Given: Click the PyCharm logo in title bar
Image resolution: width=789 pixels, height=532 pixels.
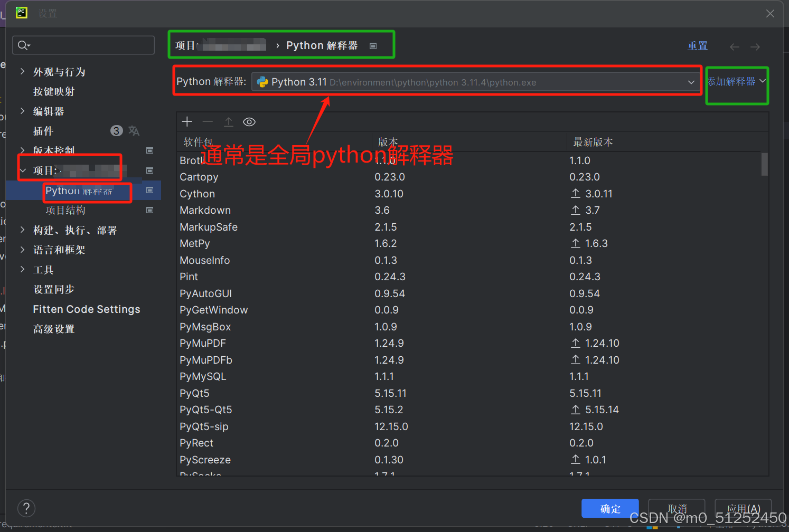Looking at the screenshot, I should click(x=22, y=13).
